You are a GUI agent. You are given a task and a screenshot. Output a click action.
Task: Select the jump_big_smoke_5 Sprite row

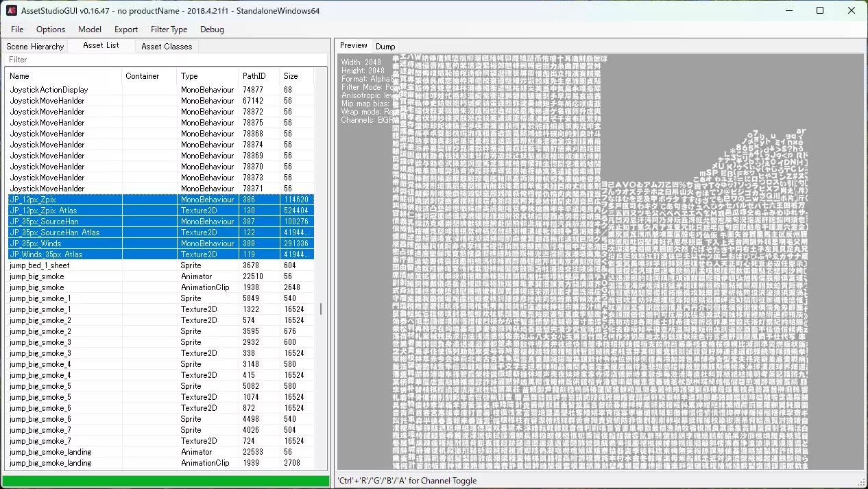160,386
